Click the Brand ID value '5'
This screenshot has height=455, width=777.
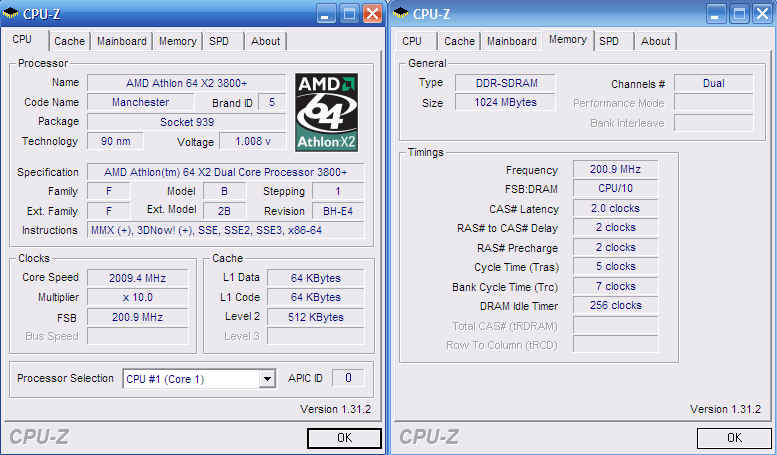pyautogui.click(x=272, y=103)
